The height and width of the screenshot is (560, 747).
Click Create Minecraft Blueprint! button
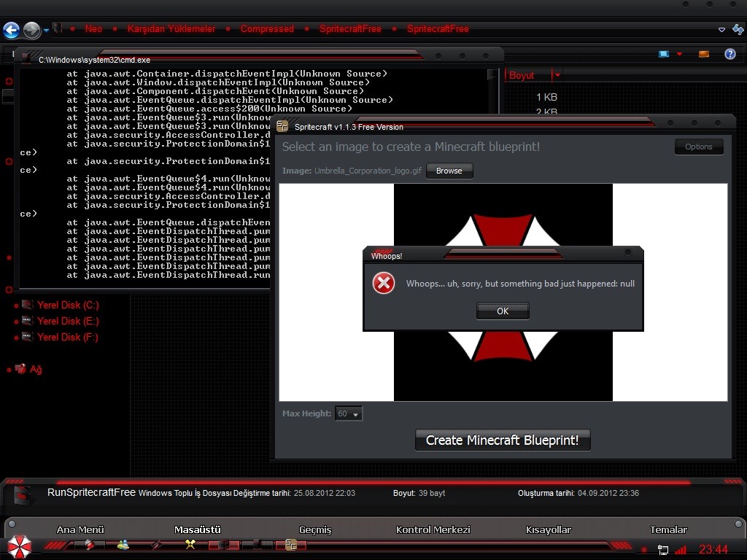503,440
